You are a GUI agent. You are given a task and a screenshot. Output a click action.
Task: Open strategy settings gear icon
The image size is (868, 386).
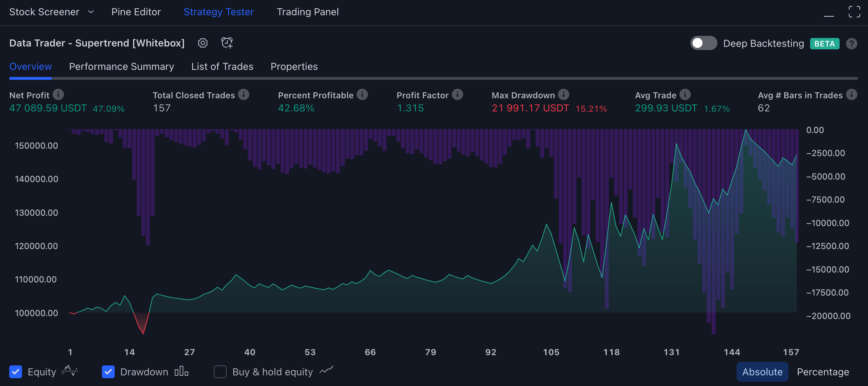(x=202, y=43)
